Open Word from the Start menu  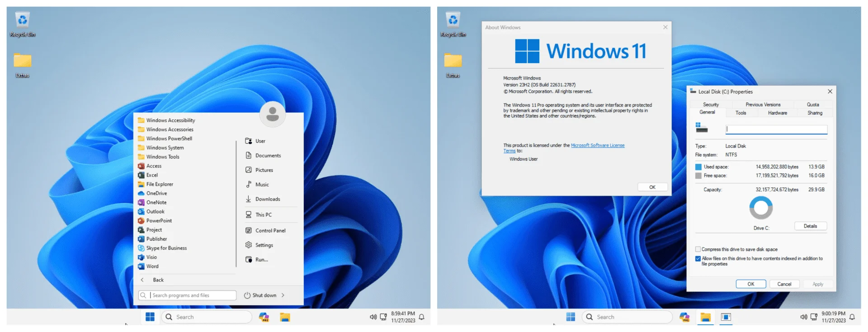[148, 266]
